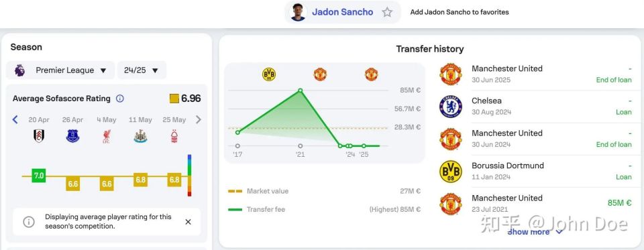
Task: Open the Premier League competition dropdown
Action: pos(60,70)
